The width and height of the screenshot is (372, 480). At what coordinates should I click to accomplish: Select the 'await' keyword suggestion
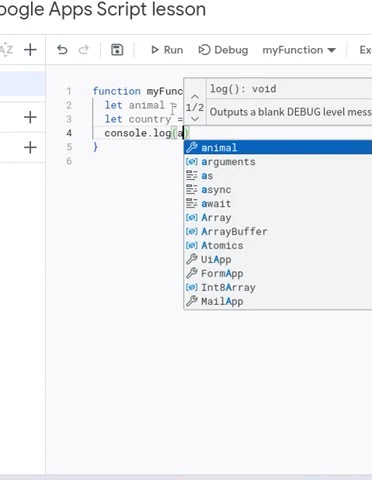[x=278, y=204]
